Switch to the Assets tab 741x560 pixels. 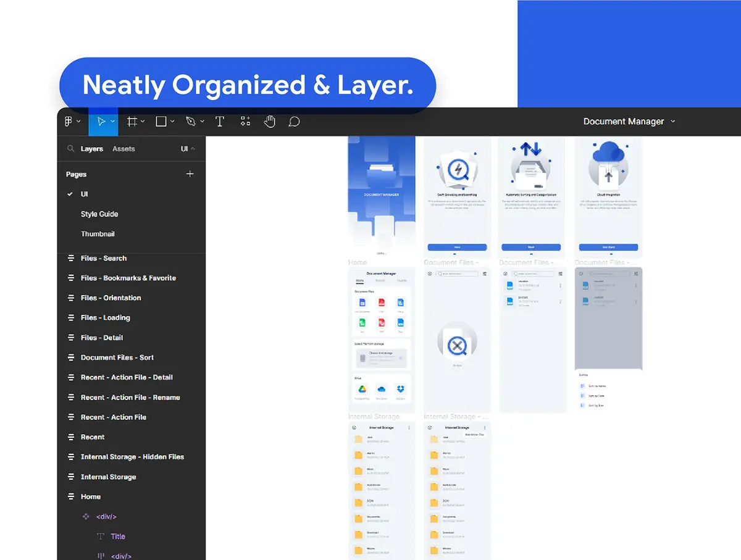124,149
